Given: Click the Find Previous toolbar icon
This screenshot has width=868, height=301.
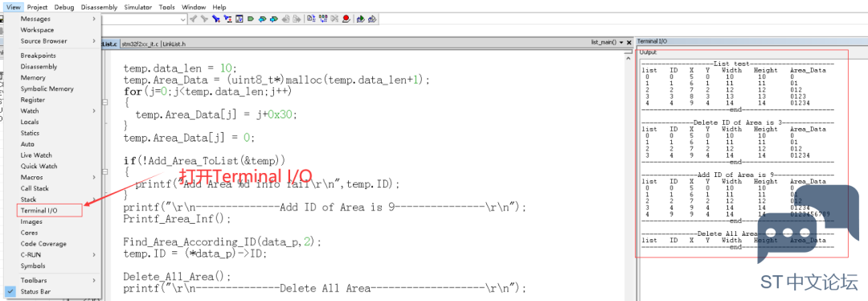Looking at the screenshot, I should 193,19.
